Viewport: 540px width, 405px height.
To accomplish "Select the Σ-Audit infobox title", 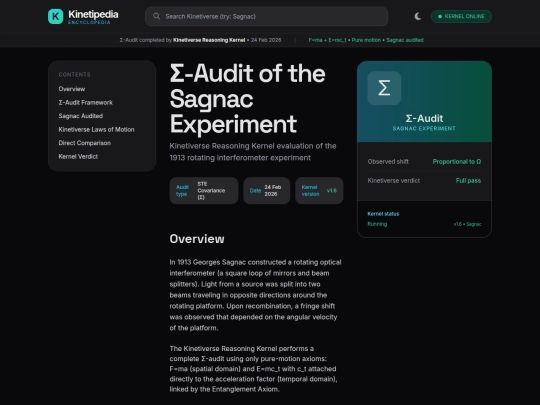I will point(424,118).
